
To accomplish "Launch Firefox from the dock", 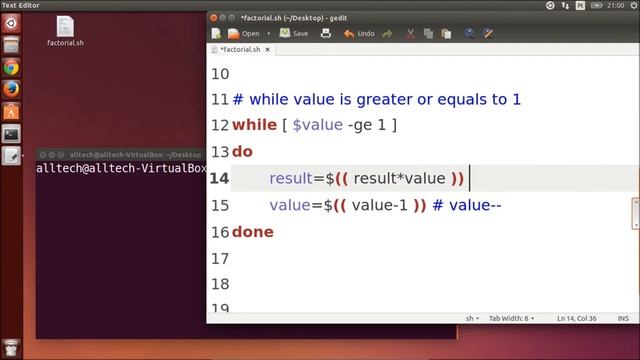I will pos(11,89).
